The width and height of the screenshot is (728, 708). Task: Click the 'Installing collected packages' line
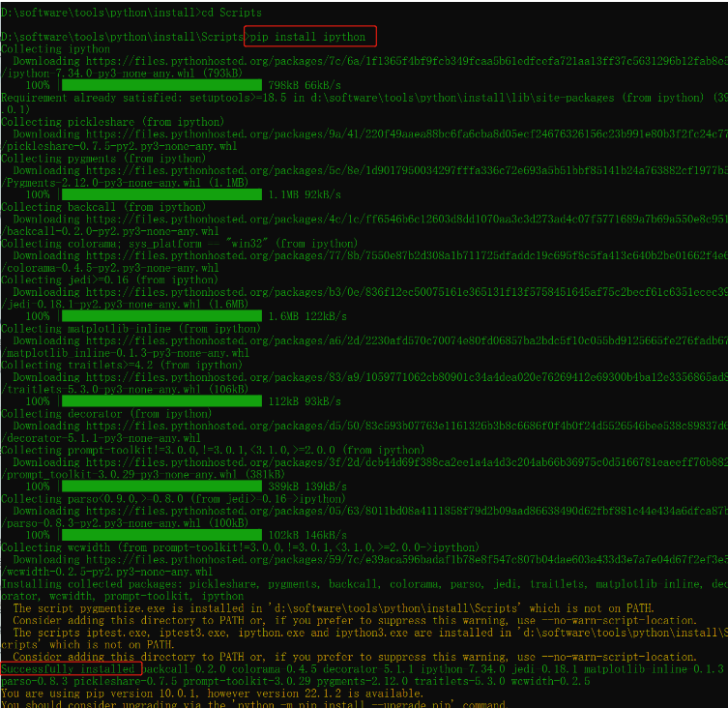[x=364, y=584]
